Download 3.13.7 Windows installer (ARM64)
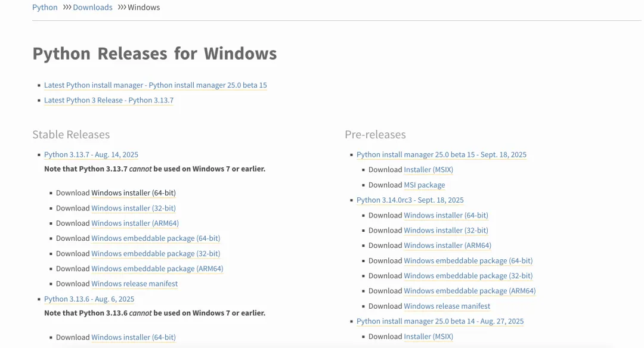The image size is (644, 348). point(135,223)
